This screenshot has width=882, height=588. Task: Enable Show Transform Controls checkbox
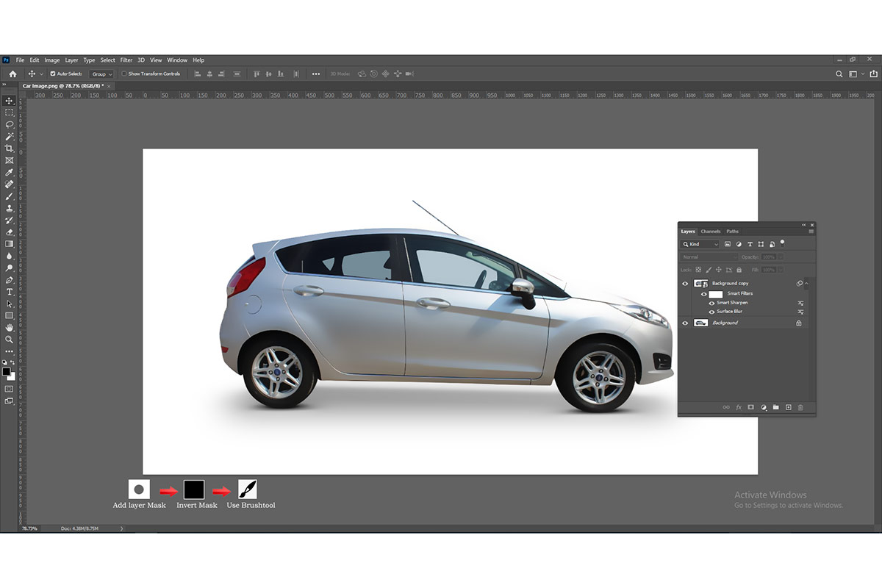click(124, 73)
